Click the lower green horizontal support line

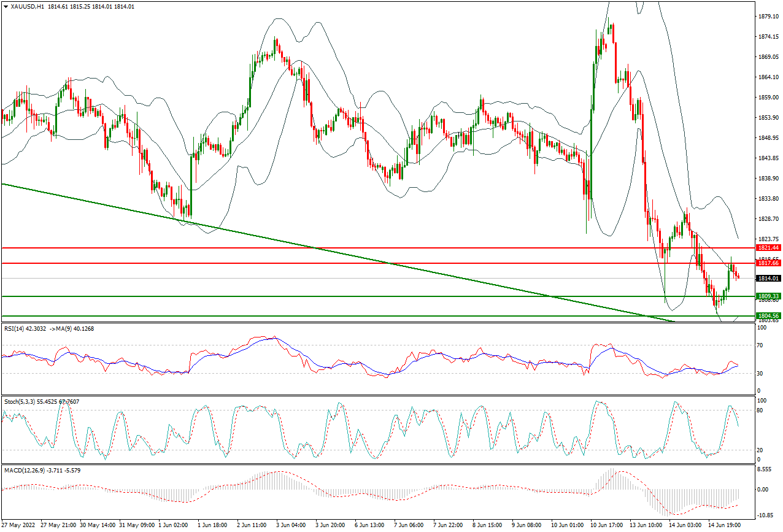coord(377,316)
